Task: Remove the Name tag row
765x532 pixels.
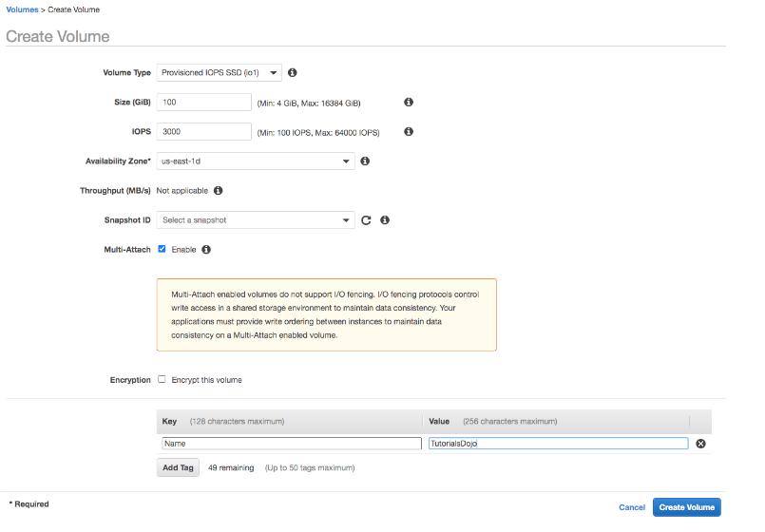Action: 701,444
